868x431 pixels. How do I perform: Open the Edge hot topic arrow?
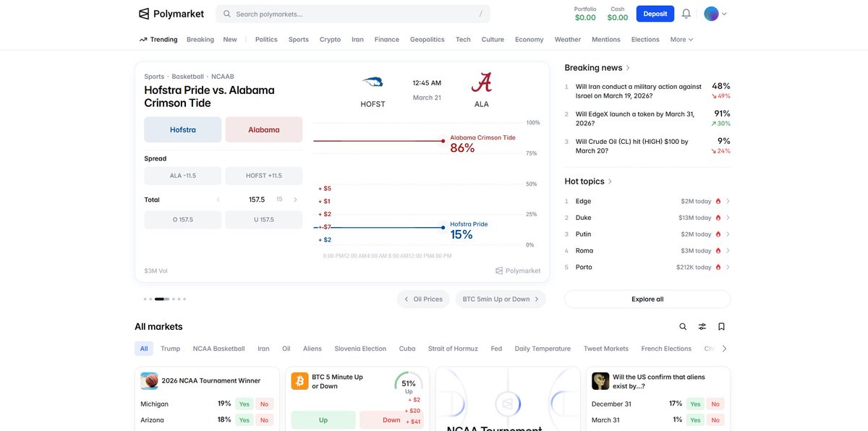[728, 201]
